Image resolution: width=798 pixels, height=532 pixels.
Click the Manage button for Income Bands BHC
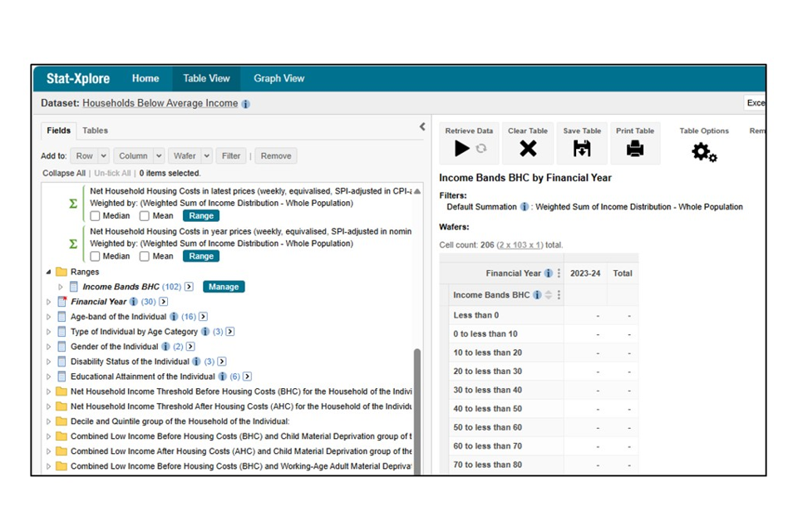pos(224,287)
